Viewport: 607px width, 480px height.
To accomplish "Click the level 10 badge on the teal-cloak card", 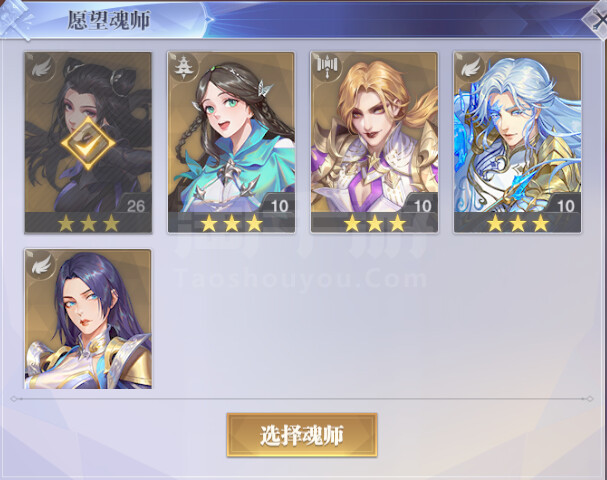I will click(x=278, y=205).
